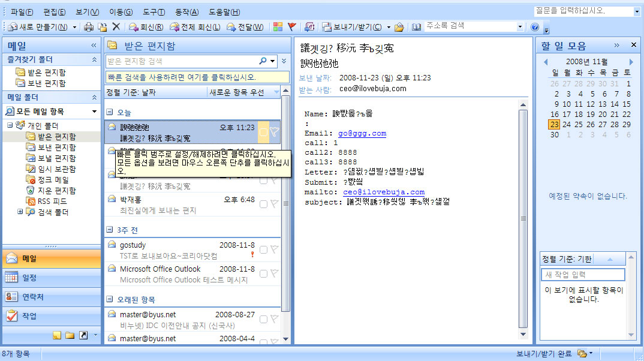Open the color Categorize icon
This screenshot has width=644, height=361.
click(278, 27)
